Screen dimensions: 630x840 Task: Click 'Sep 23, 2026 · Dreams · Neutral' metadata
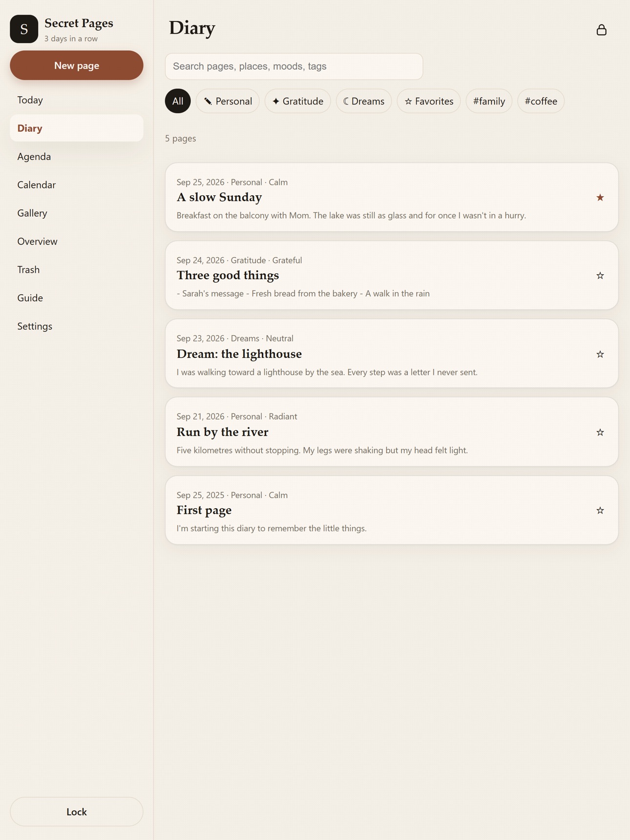(x=235, y=338)
